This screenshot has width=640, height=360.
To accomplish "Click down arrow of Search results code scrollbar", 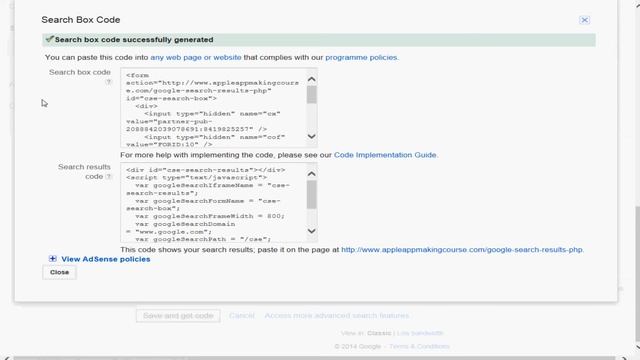I will 311,231.
